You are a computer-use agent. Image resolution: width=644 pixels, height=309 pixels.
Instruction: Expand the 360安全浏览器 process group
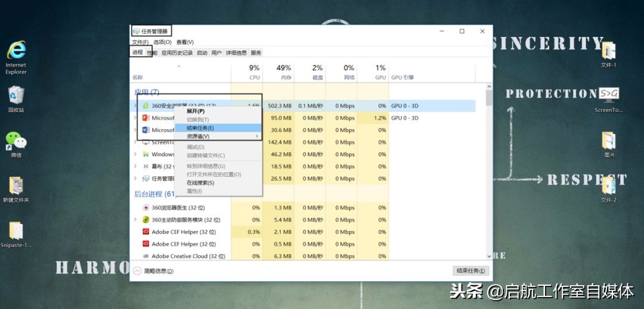click(135, 106)
